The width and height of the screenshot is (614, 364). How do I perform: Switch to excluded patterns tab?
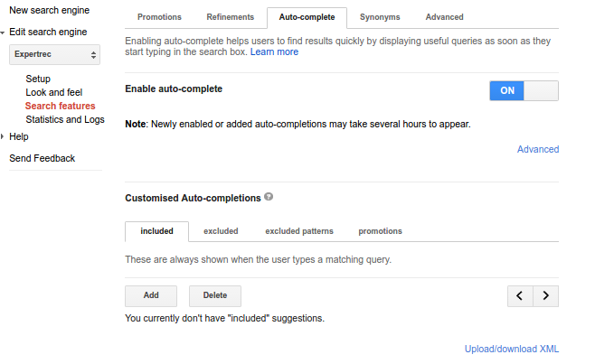pyautogui.click(x=298, y=231)
